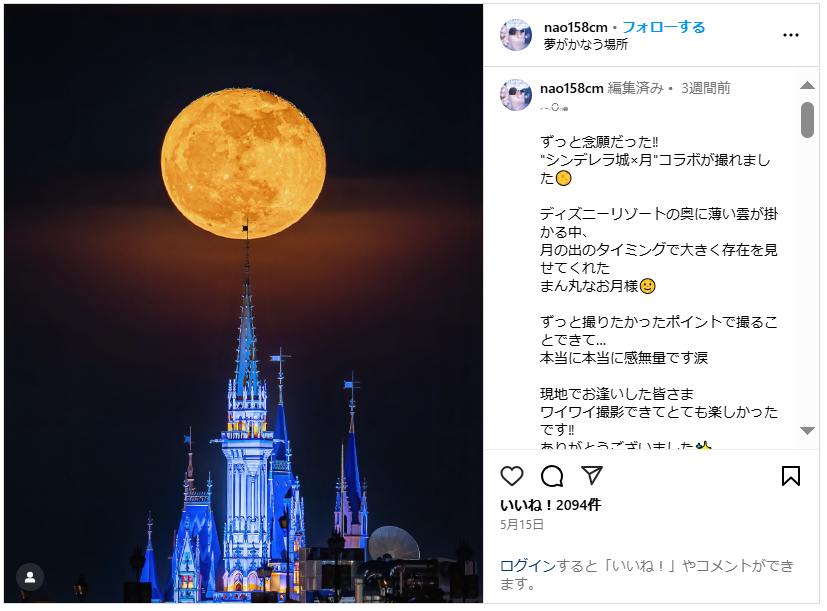This screenshot has width=827, height=611.
Task: Open nao158cm profile picture in header
Action: [516, 35]
